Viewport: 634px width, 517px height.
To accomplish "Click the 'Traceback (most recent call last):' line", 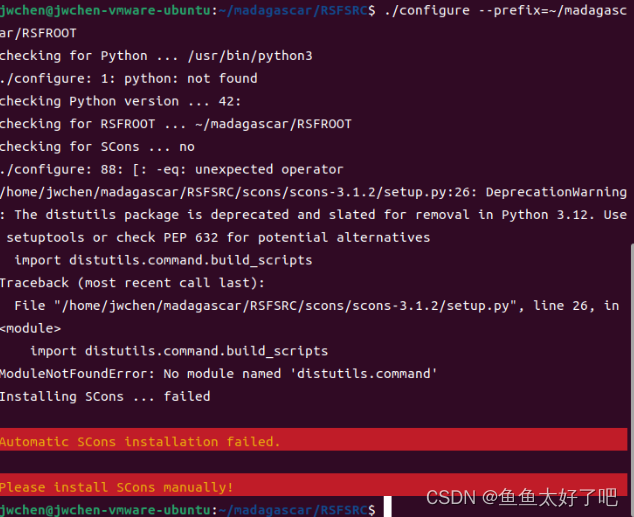I will (132, 283).
